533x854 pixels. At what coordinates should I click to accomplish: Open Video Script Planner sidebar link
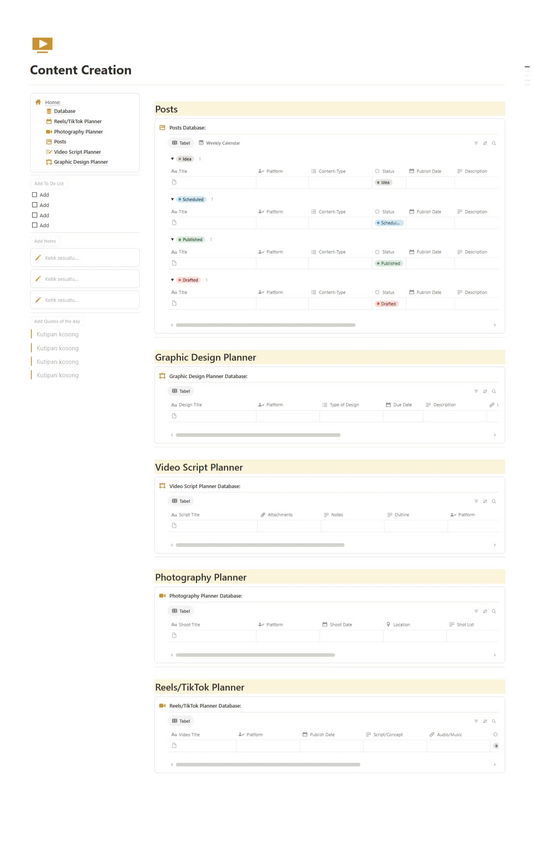pos(77,152)
